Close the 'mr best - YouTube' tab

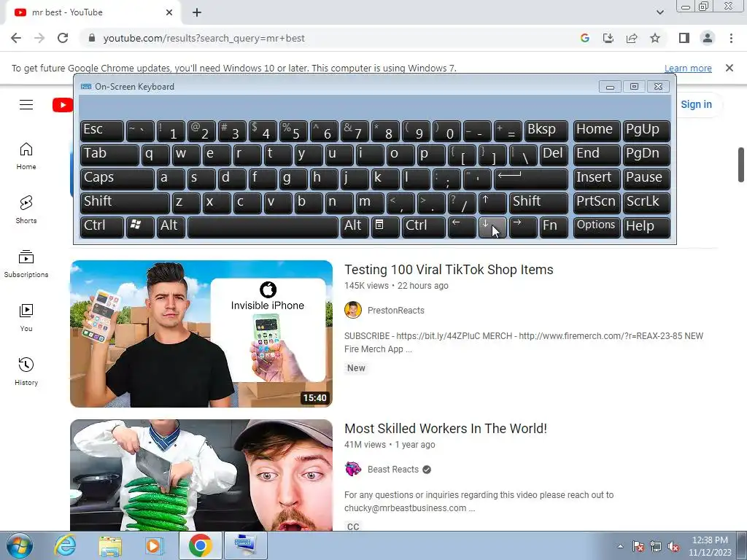[x=169, y=12]
